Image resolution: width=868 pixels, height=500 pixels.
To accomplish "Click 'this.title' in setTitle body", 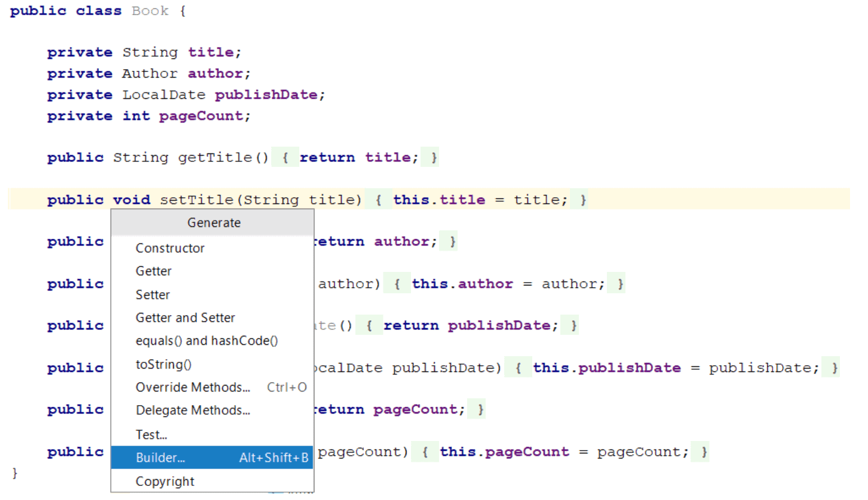I will pyautogui.click(x=439, y=200).
